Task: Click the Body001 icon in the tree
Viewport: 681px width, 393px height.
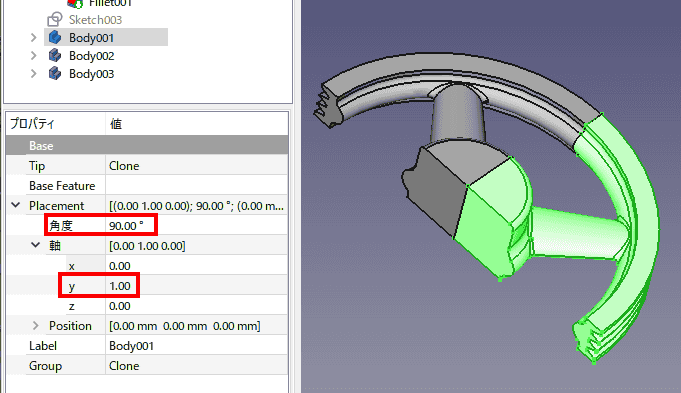Action: pyautogui.click(x=55, y=38)
